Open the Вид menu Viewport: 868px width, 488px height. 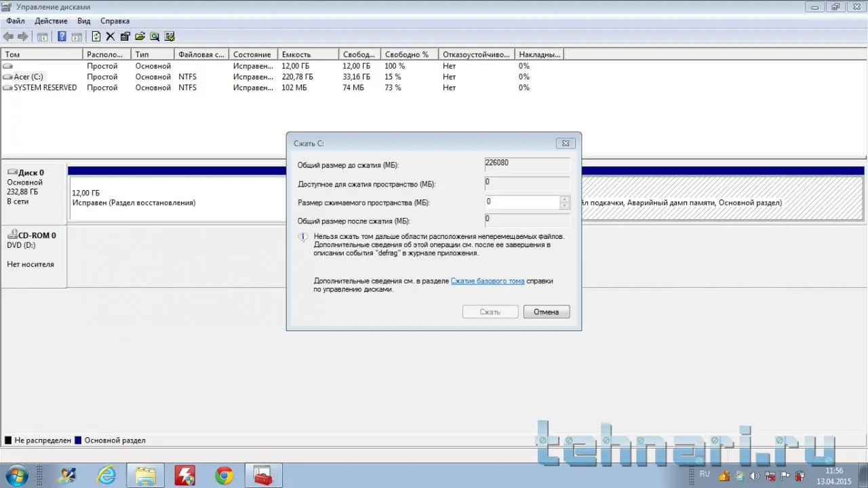[84, 21]
